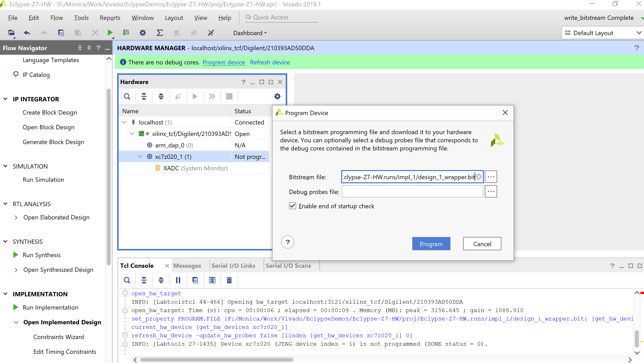This screenshot has height=363, width=644.
Task: Click the Program device link
Action: [224, 62]
